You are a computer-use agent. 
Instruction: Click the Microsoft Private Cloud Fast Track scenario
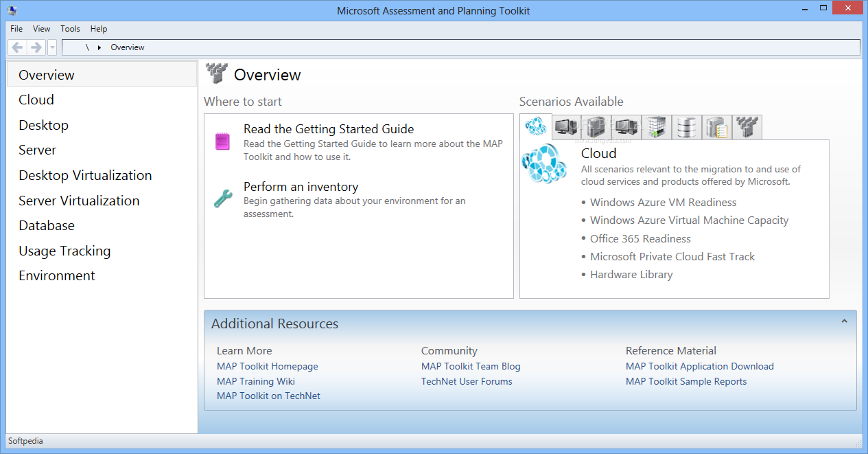(x=672, y=256)
